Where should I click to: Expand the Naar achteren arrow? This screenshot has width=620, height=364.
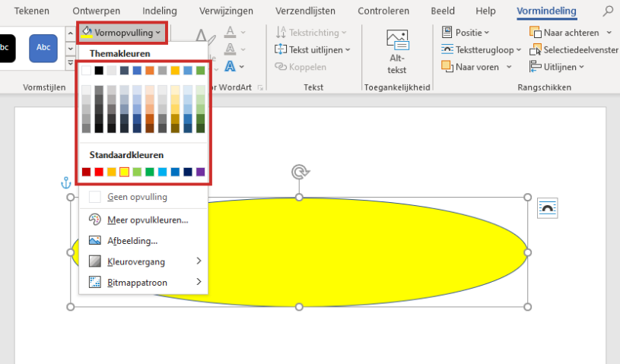click(609, 33)
